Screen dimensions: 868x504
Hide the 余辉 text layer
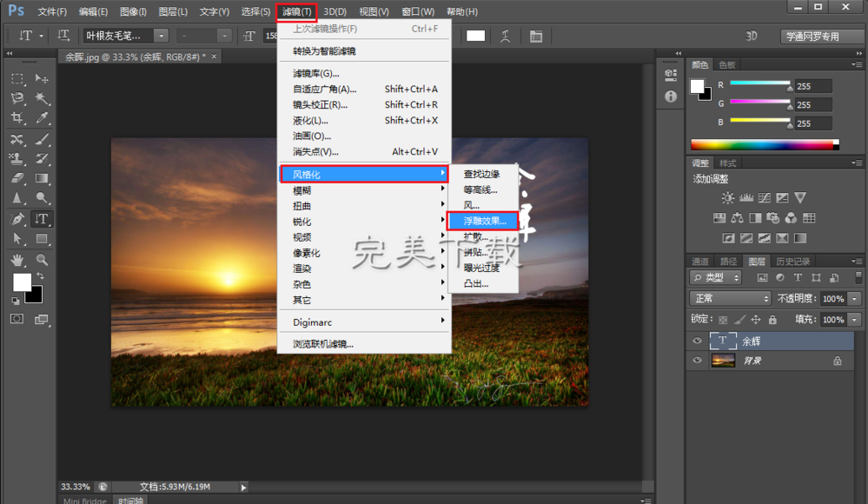(x=697, y=342)
